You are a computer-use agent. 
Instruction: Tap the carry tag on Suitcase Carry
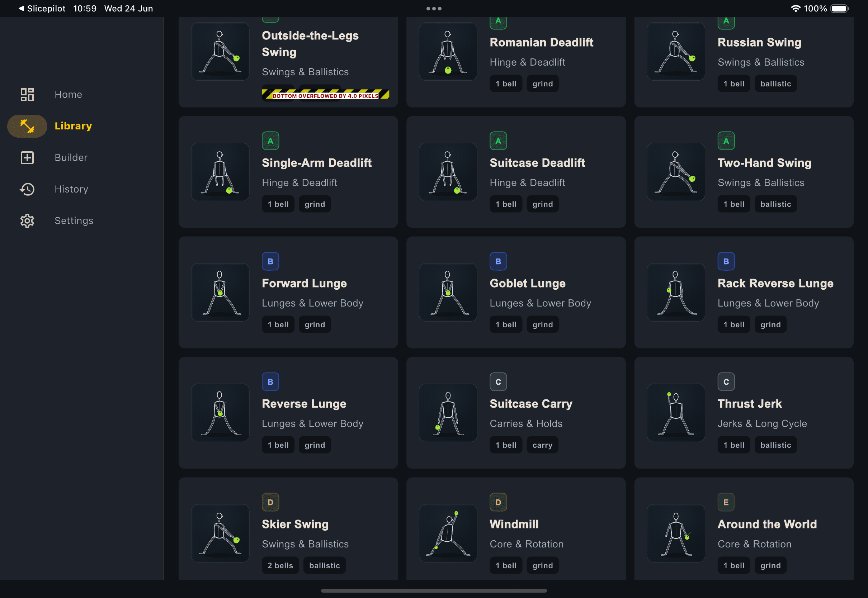click(542, 445)
